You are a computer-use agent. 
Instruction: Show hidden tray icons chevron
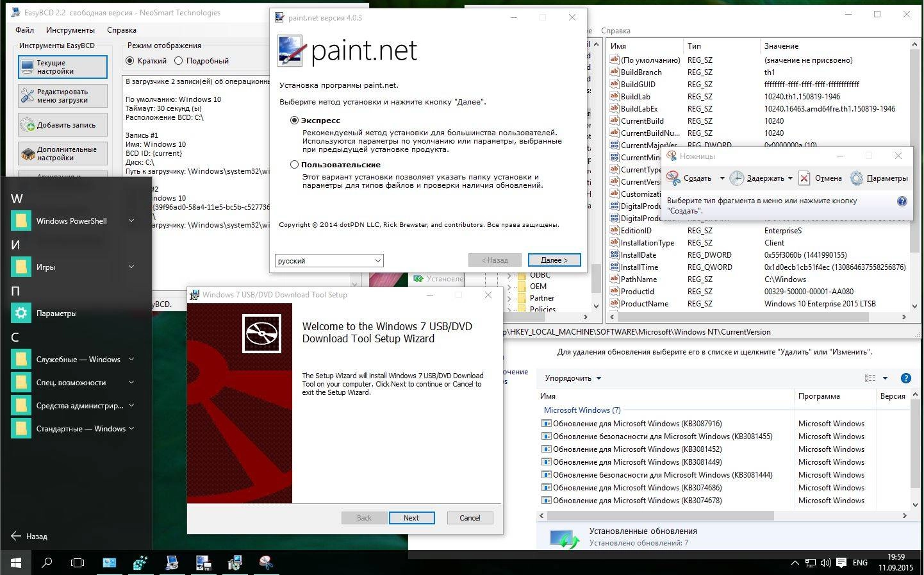(x=795, y=563)
